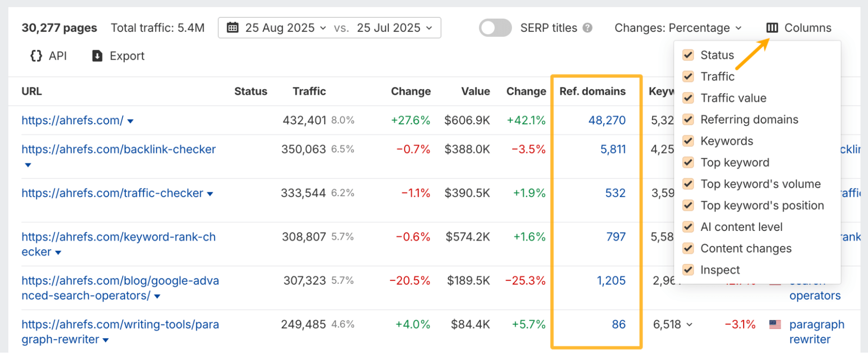The image size is (868, 353).
Task: Toggle the Inspect column checkbox
Action: coord(688,270)
